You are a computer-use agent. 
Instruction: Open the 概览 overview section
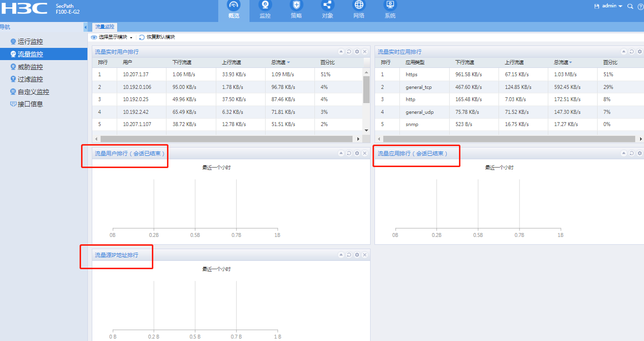tap(234, 10)
